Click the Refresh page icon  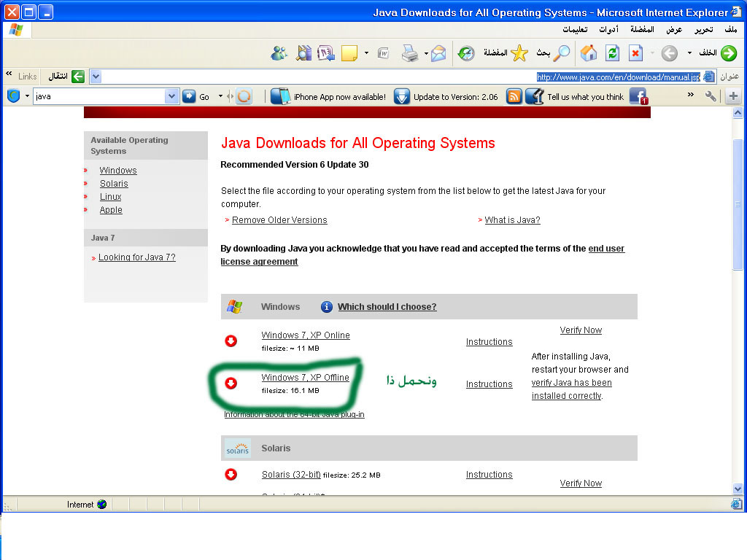point(613,53)
